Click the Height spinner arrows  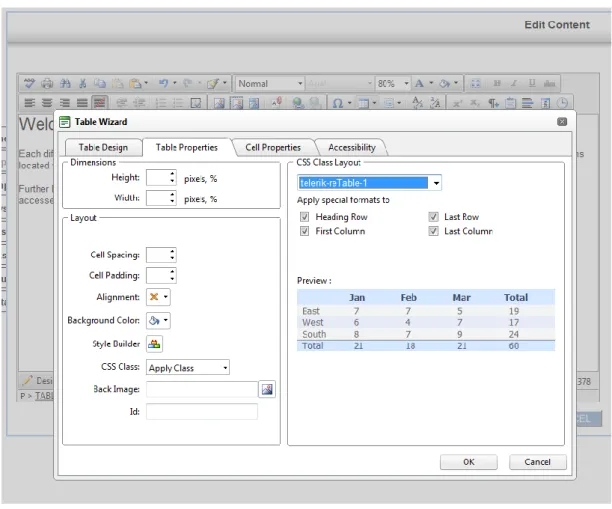click(x=172, y=177)
